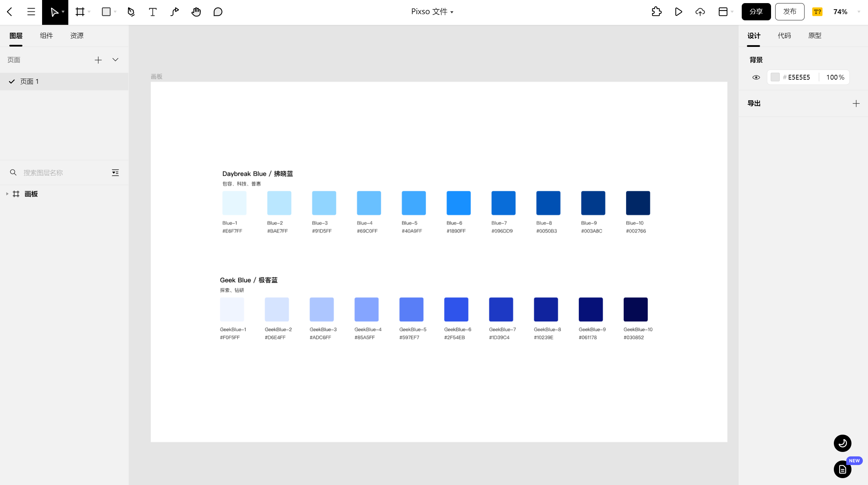Toggle checkmark on 页面 1
The width and height of the screenshot is (868, 485).
coord(12,81)
